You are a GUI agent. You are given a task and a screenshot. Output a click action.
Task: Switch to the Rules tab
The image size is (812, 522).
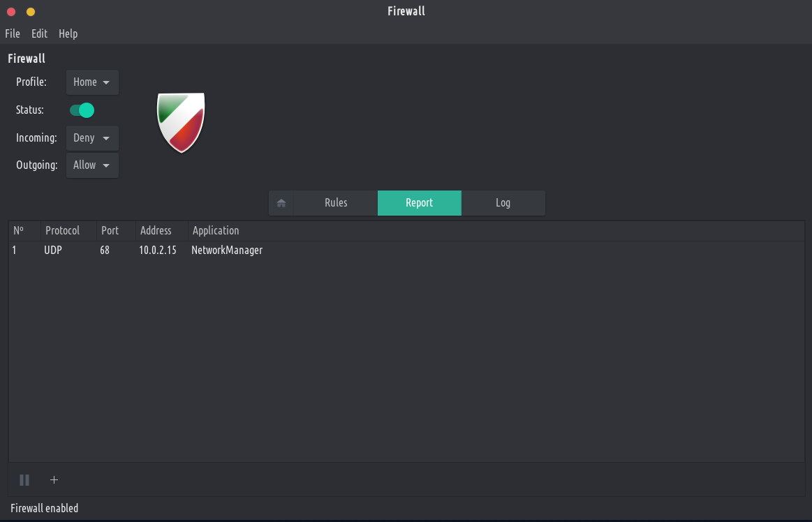pos(336,203)
